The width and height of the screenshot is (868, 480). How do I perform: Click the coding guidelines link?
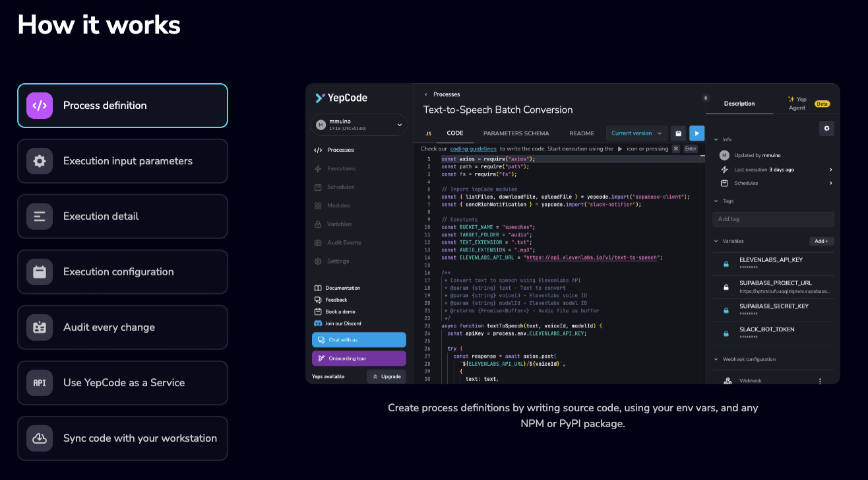[x=473, y=149]
